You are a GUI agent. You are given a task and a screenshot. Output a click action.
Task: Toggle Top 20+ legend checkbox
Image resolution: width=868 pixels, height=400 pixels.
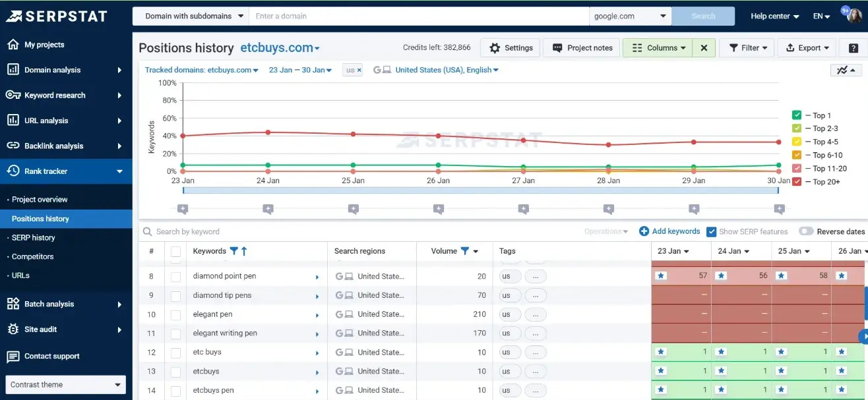(x=797, y=182)
